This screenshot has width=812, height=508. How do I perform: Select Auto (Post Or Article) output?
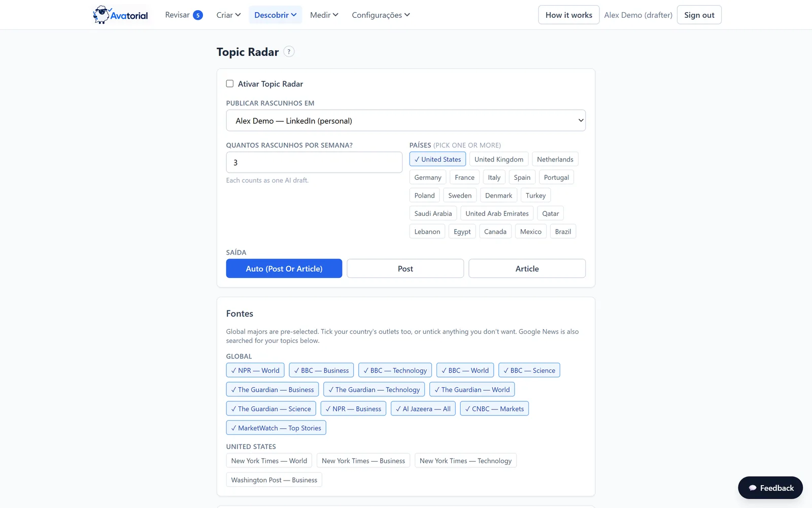(x=284, y=269)
